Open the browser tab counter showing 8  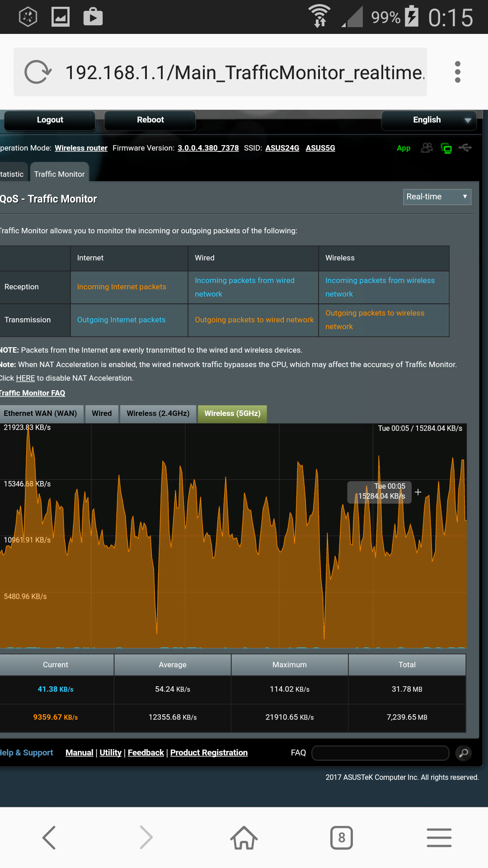point(341,838)
